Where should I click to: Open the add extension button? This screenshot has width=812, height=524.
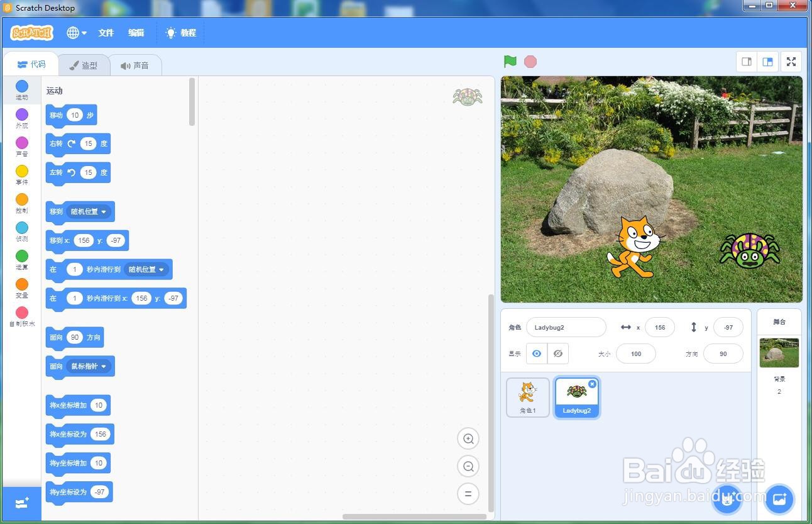22,503
